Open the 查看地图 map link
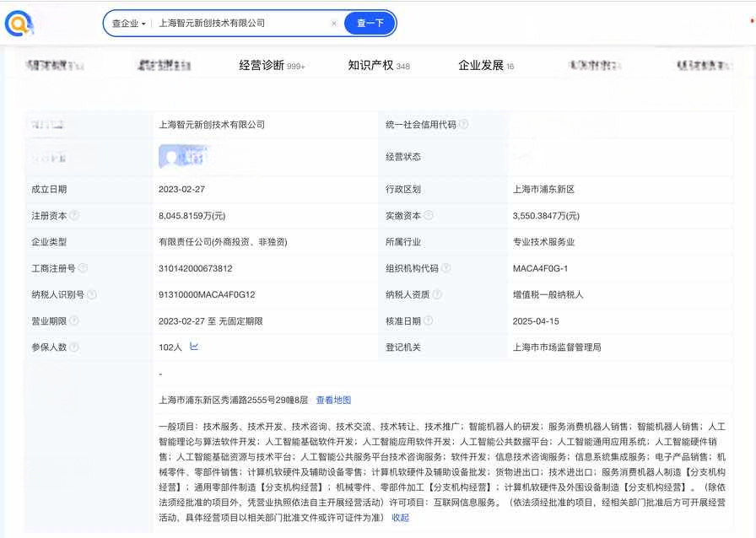This screenshot has width=756, height=538. [333, 400]
